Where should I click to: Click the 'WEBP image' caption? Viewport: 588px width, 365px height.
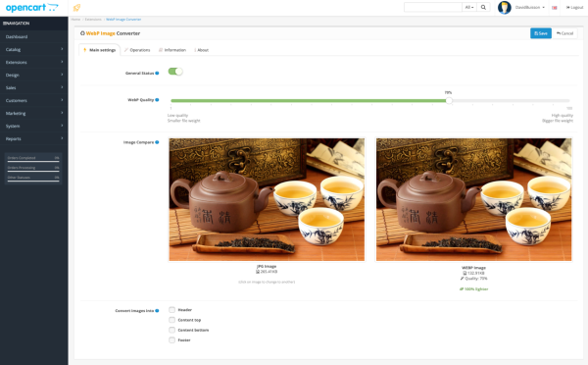474,268
